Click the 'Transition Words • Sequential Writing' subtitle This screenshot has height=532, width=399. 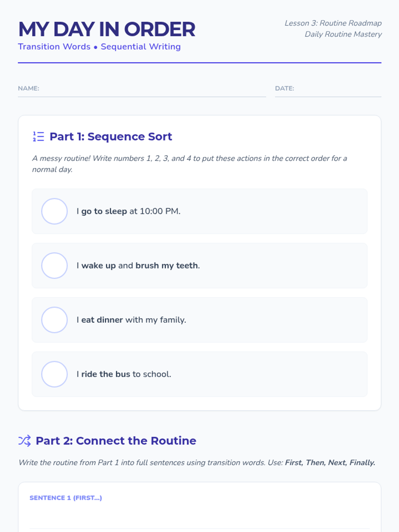tap(99, 47)
